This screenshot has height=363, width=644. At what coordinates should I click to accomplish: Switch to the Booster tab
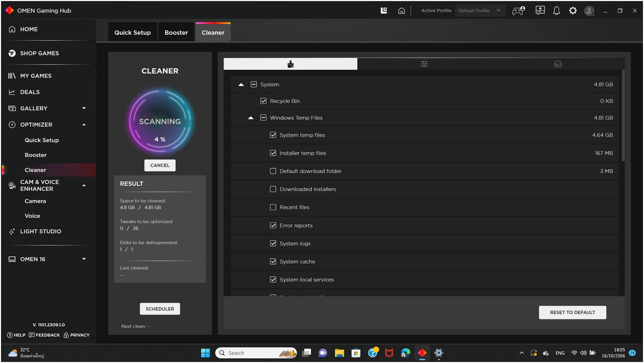click(177, 32)
